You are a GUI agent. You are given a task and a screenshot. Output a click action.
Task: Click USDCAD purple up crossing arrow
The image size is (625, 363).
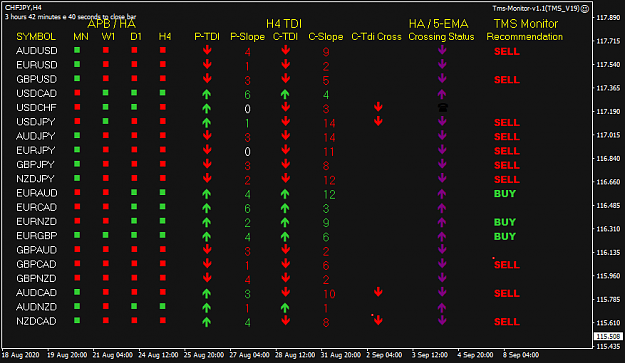coord(442,94)
